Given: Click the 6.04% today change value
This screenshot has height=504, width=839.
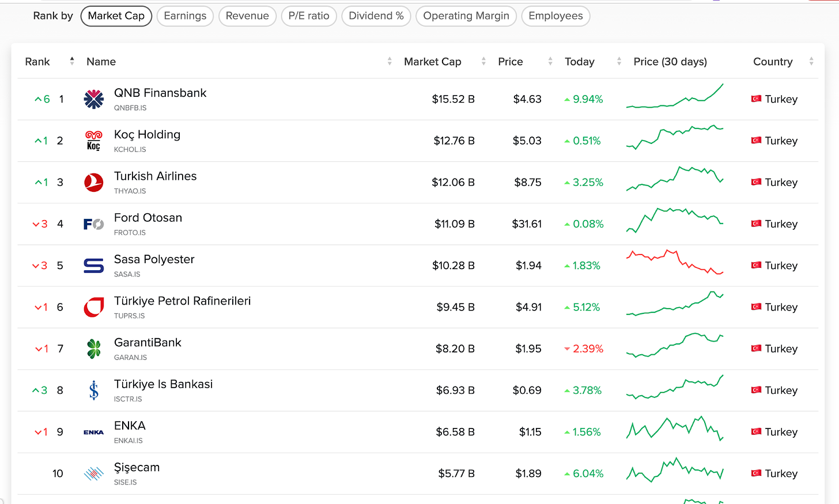Looking at the screenshot, I should tap(588, 473).
